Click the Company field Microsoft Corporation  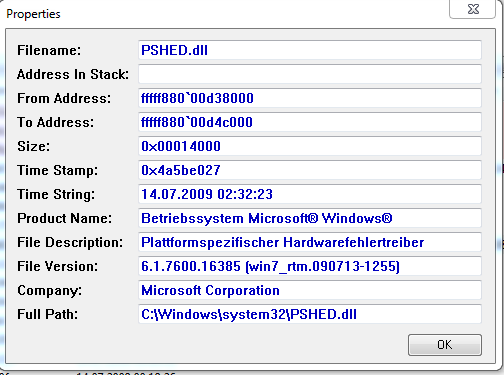pyautogui.click(x=310, y=290)
